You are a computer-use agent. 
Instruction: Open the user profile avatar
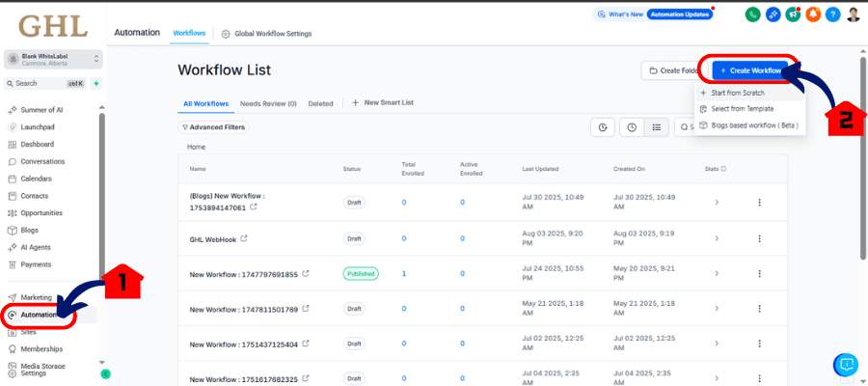pos(854,14)
